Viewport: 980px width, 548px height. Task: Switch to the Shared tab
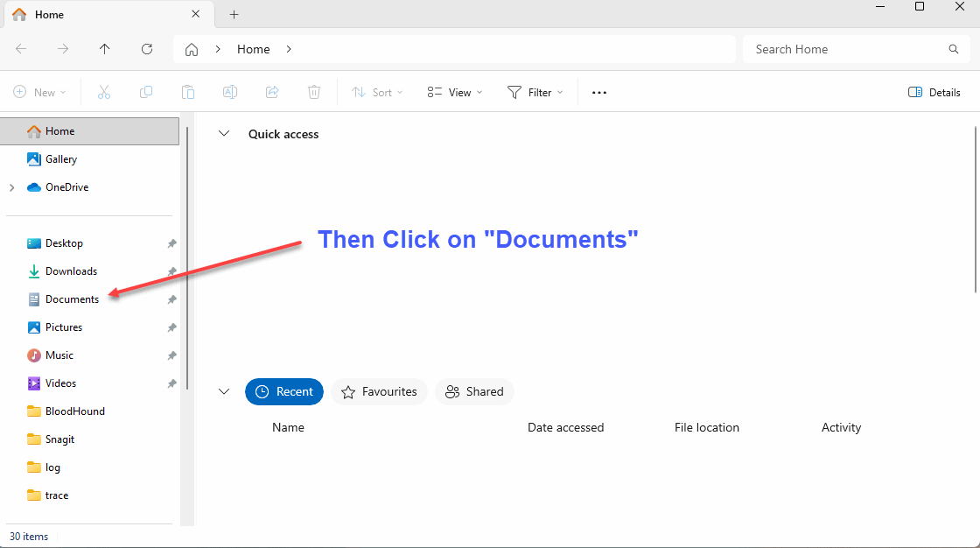coord(474,391)
